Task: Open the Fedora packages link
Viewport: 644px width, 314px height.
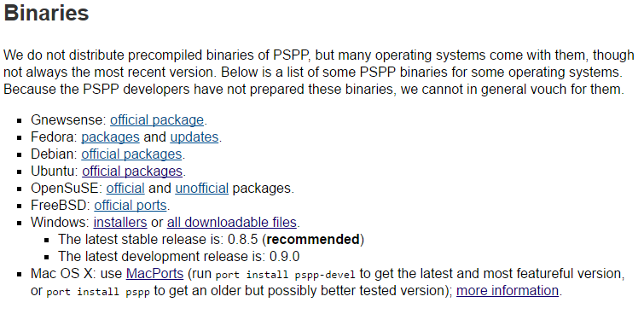Action: (110, 137)
